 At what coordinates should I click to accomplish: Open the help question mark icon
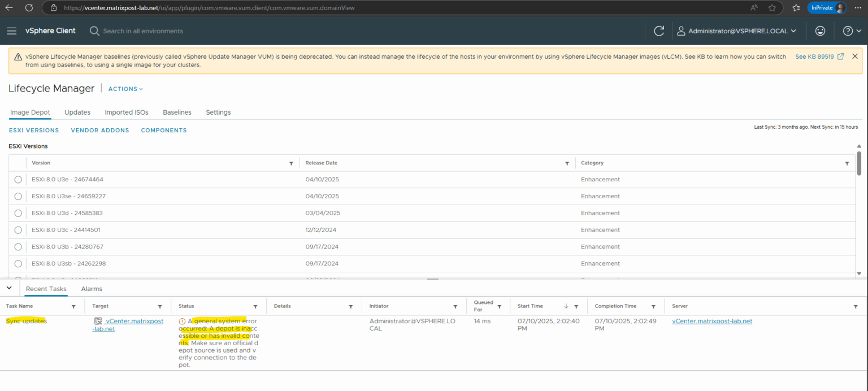(x=849, y=31)
